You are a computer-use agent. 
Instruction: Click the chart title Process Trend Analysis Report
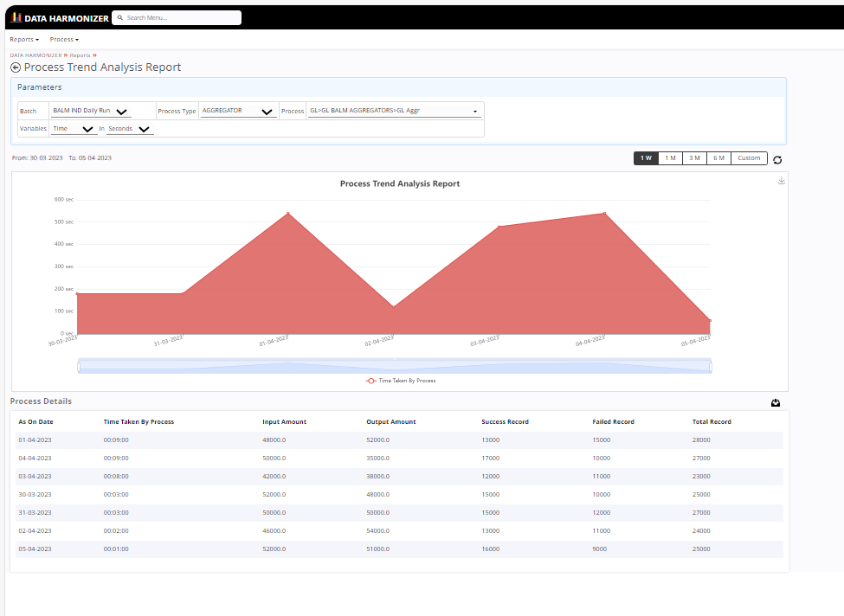point(399,183)
